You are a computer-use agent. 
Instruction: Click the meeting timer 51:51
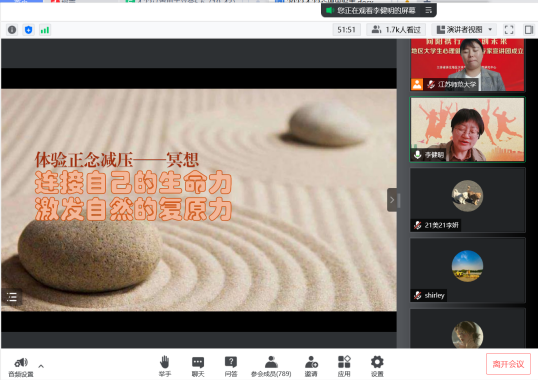click(346, 30)
